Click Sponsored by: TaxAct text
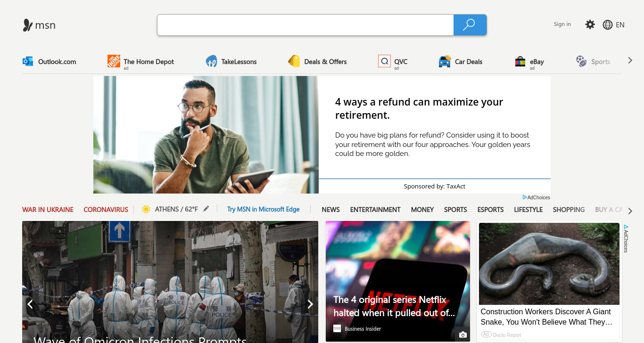This screenshot has height=343, width=644. [x=435, y=187]
